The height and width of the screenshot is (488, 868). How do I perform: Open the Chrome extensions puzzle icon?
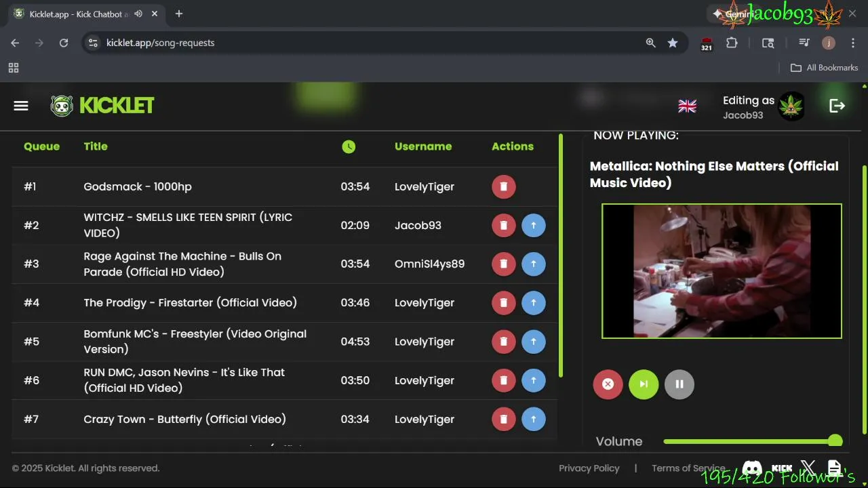coord(732,43)
